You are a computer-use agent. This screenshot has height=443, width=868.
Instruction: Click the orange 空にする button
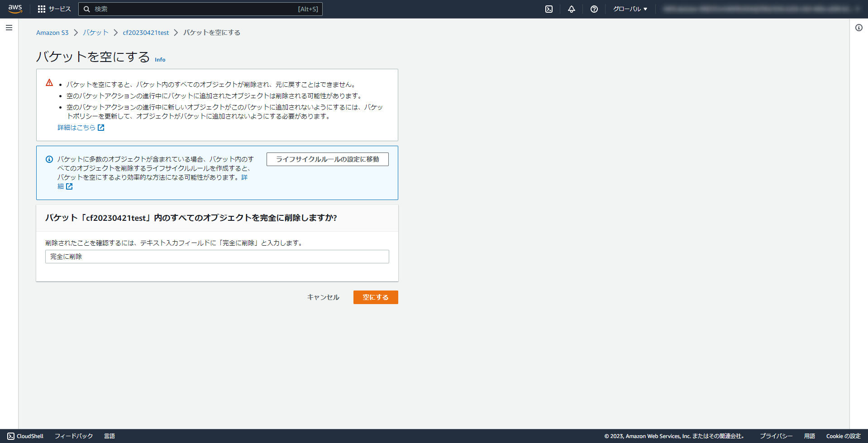pos(375,297)
